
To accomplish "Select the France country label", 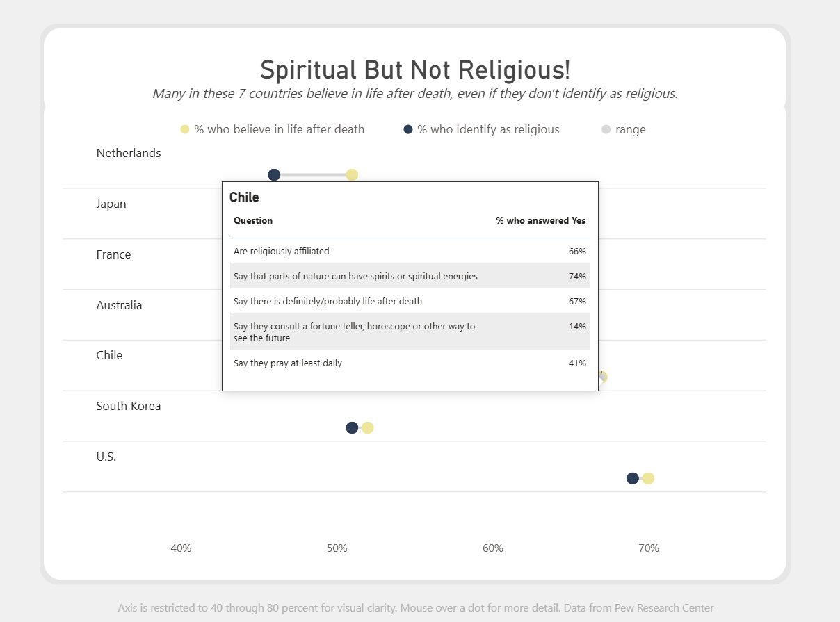I will (x=113, y=254).
